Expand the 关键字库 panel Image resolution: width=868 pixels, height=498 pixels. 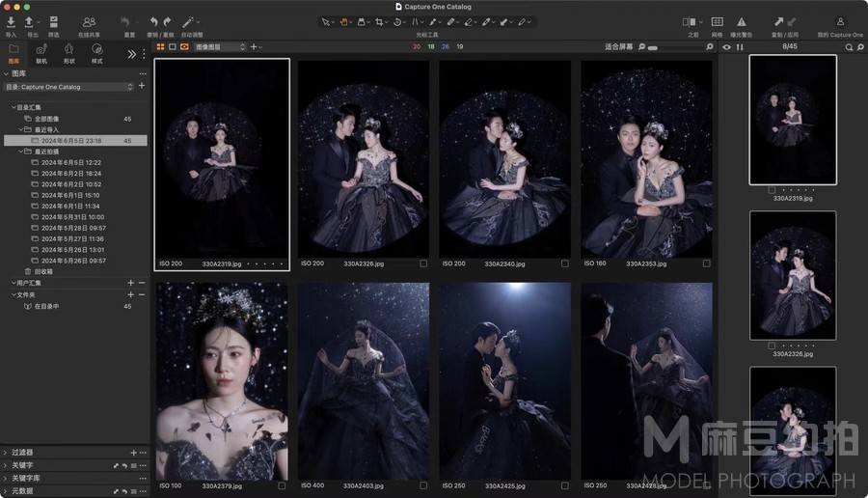pos(6,478)
